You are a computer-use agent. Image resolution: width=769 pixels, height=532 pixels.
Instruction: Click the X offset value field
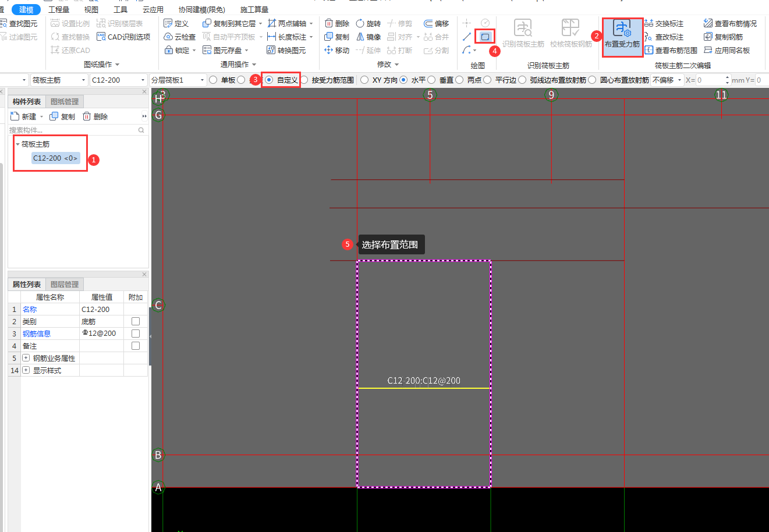(713, 80)
